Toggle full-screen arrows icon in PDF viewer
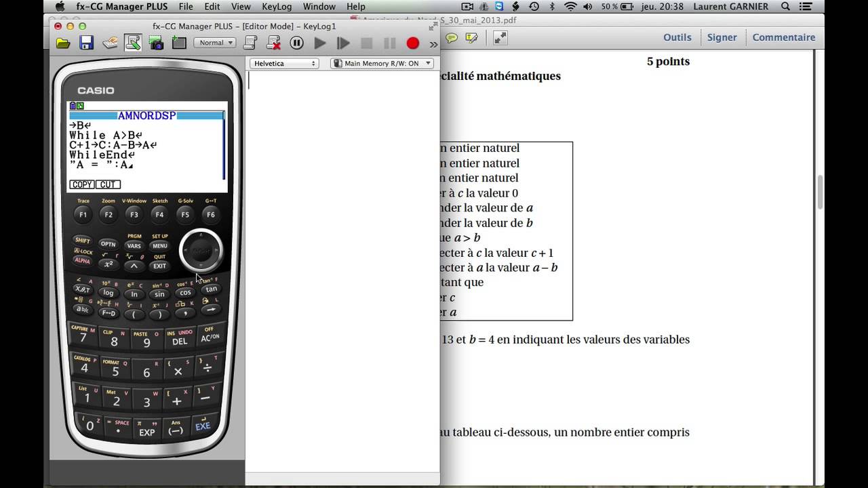Screen dimensions: 868x488 (500, 38)
